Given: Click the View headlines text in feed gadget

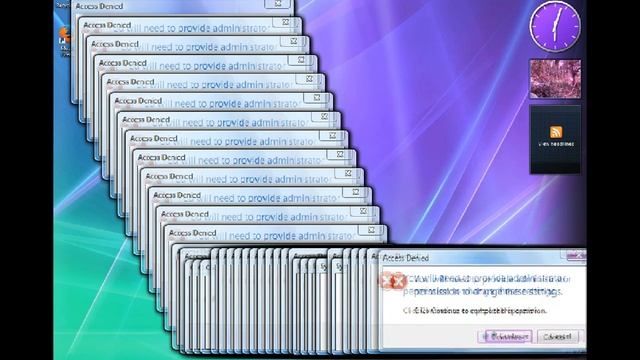Looking at the screenshot, I should pos(556,144).
